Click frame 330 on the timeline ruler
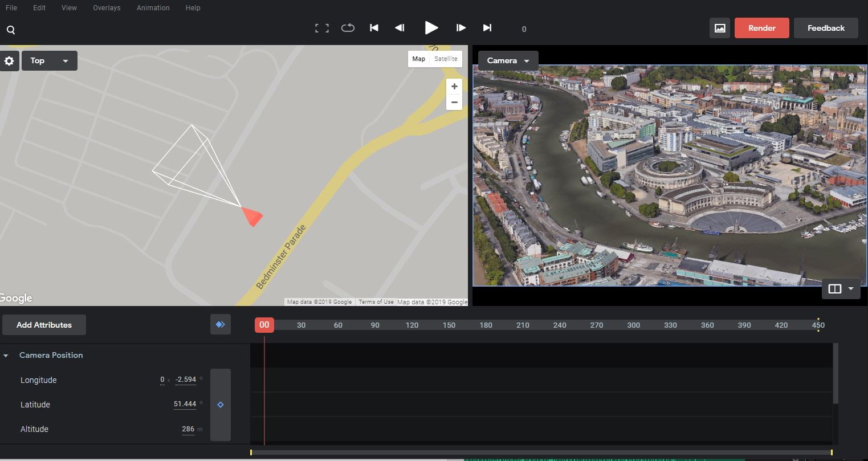868x461 pixels. pos(670,325)
